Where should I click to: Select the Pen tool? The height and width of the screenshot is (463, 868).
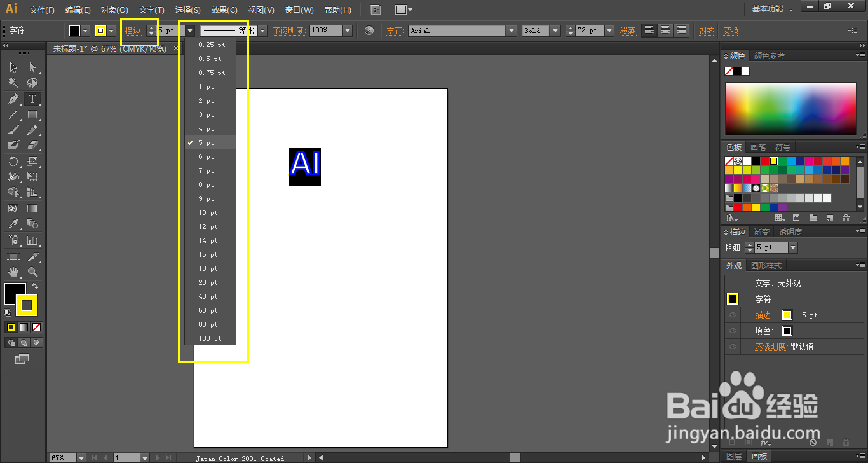[x=13, y=99]
